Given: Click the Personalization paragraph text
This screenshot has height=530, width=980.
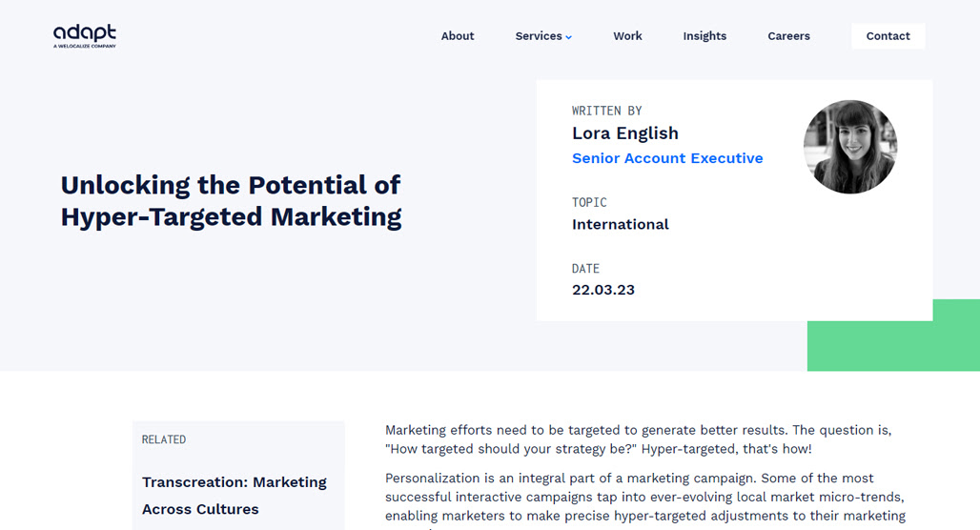Looking at the screenshot, I should 645,501.
